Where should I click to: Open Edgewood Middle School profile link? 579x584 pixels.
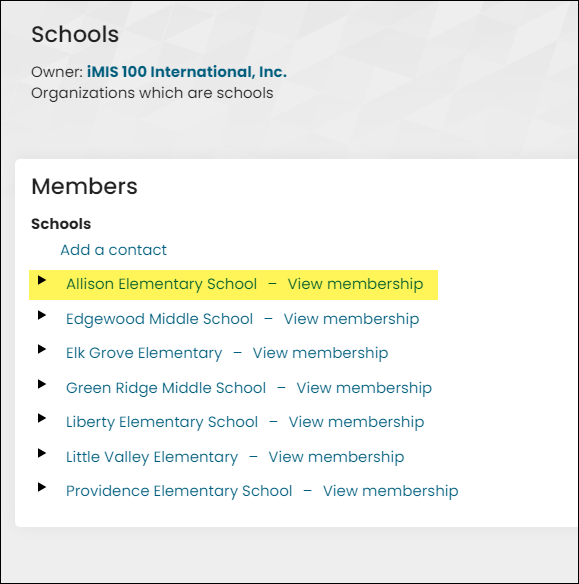(159, 319)
